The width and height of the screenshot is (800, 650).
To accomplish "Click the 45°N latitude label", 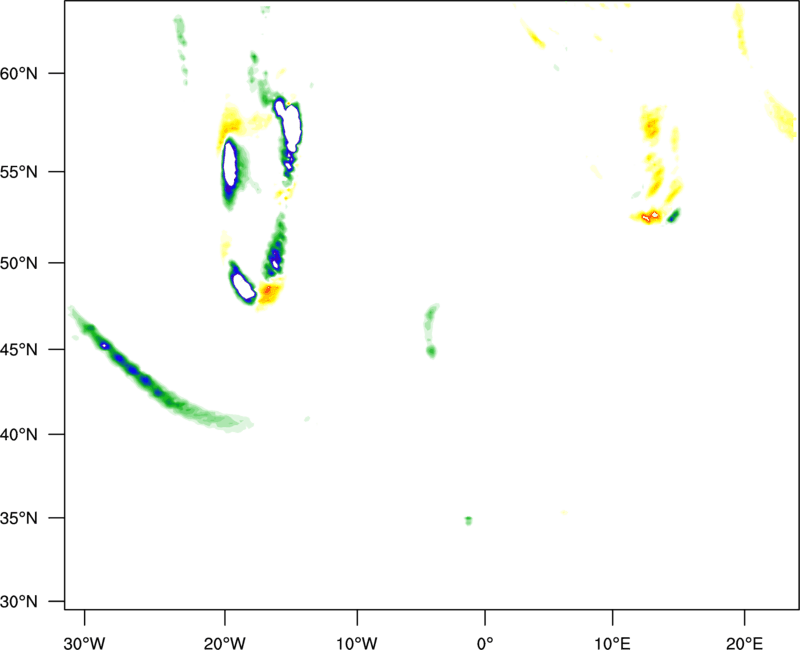I will click(19, 349).
